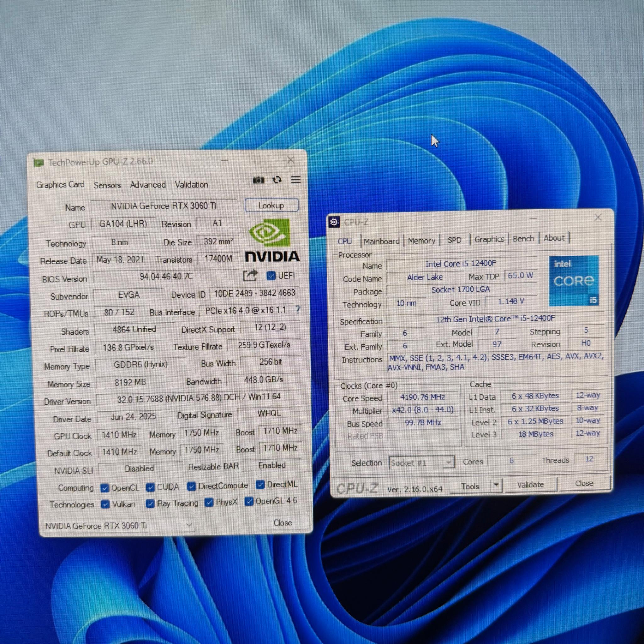Click the question mark icon beside Bus Interface
644x644 pixels.
298,311
